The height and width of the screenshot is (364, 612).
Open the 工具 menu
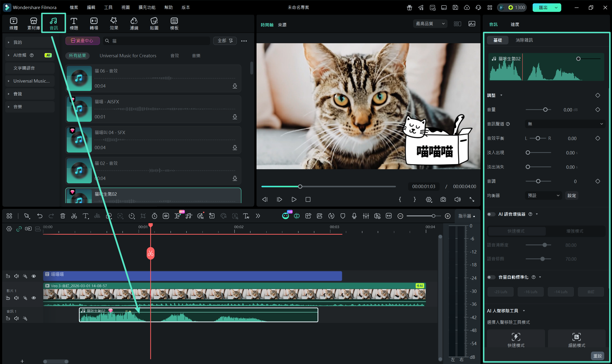[108, 7]
